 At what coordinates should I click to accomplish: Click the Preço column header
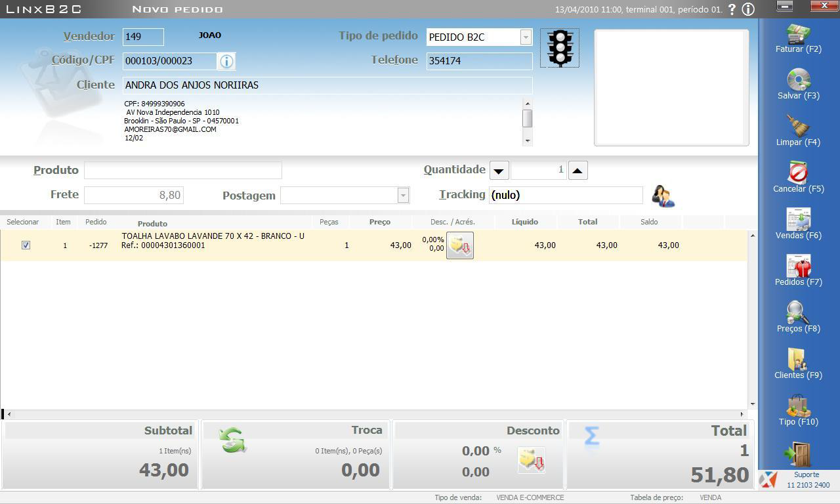pos(380,222)
